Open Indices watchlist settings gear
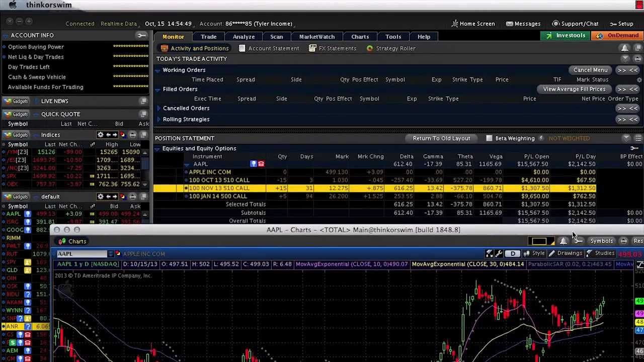 point(101,135)
